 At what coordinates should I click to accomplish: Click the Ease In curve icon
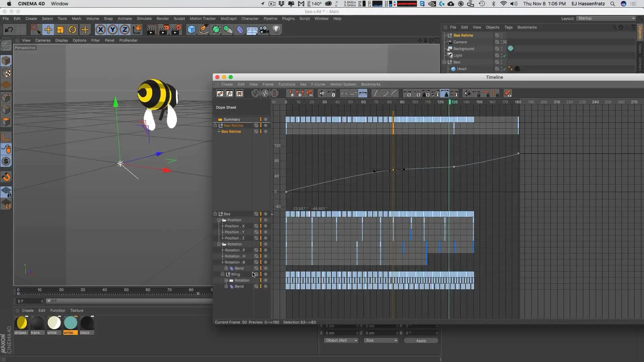pyautogui.click(x=385, y=94)
